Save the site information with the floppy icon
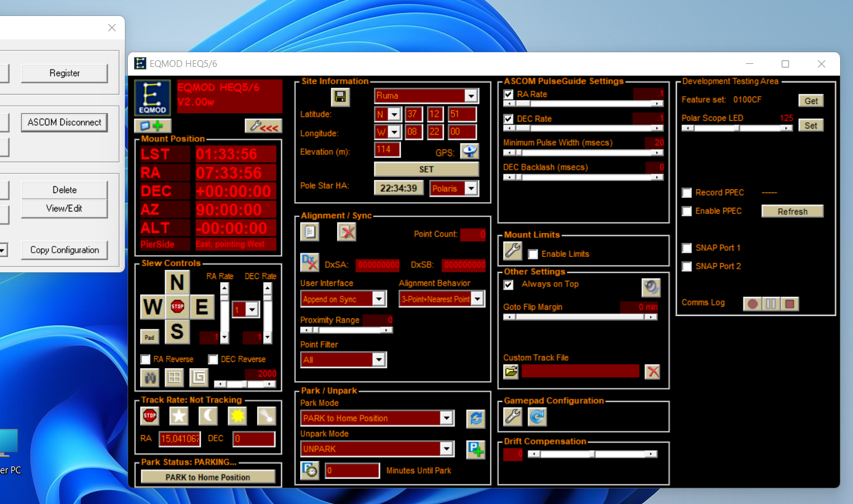This screenshot has height=504, width=853. pyautogui.click(x=340, y=96)
